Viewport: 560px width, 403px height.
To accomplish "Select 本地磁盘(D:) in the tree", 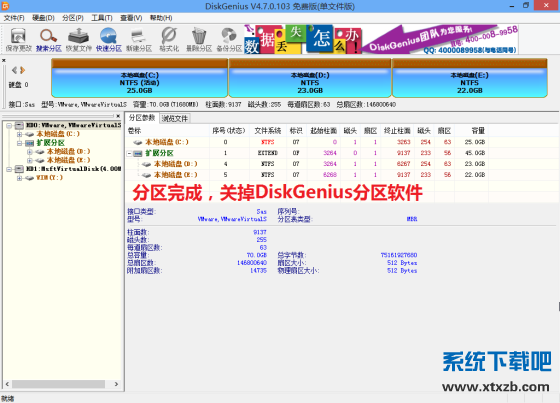I will coord(69,151).
